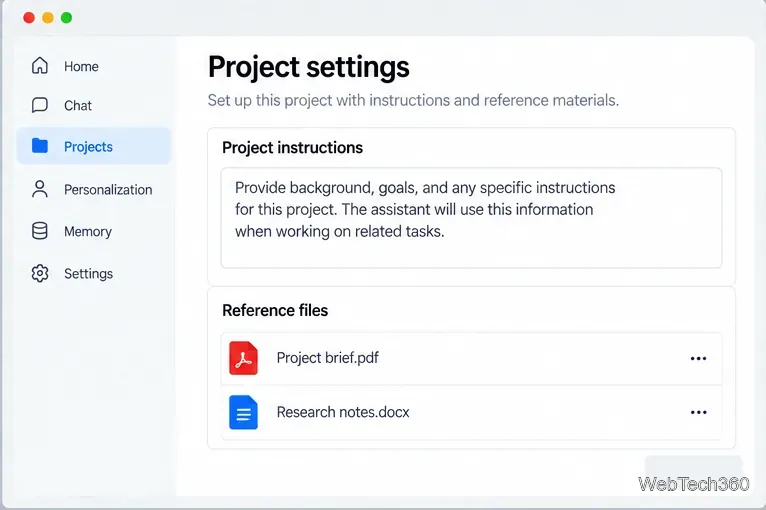Open options menu for Research notes.docx
The image size is (766, 510).
[698, 412]
